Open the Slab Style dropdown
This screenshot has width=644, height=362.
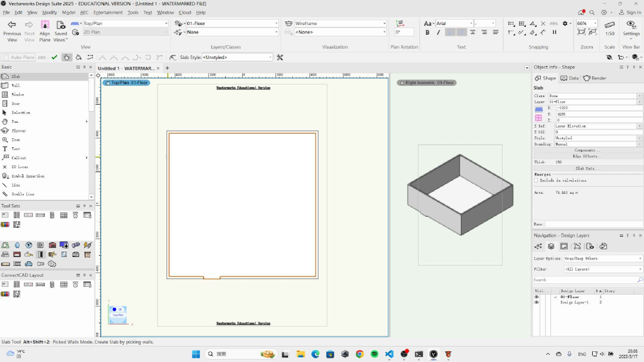[237, 57]
